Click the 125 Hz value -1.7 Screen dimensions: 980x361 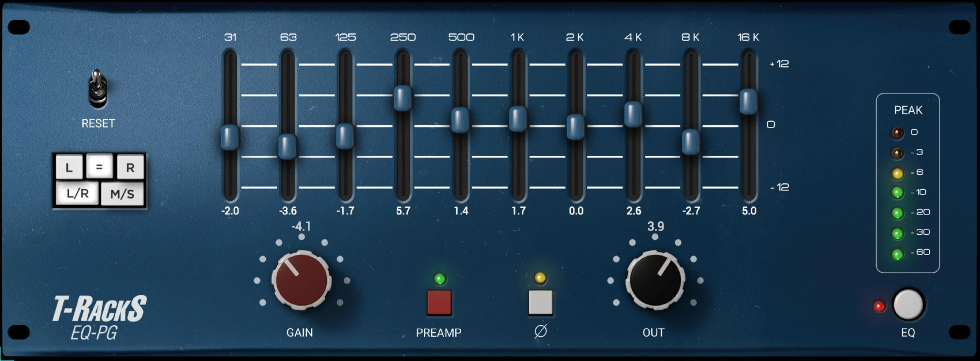coord(345,211)
